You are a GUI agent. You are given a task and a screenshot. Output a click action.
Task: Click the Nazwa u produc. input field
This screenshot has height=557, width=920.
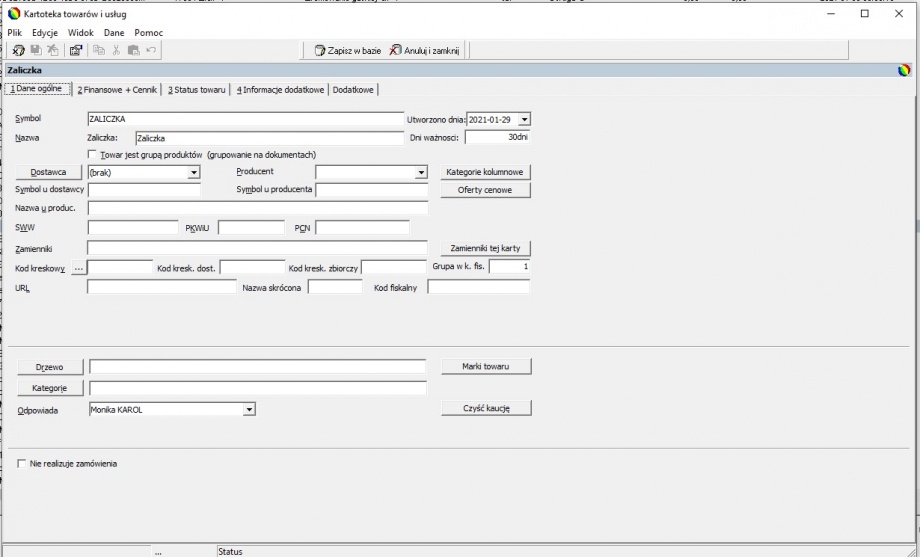(x=258, y=208)
